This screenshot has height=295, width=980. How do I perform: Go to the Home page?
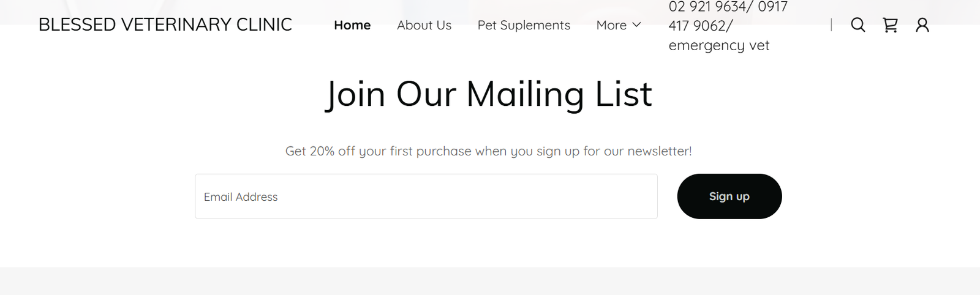[x=352, y=25]
